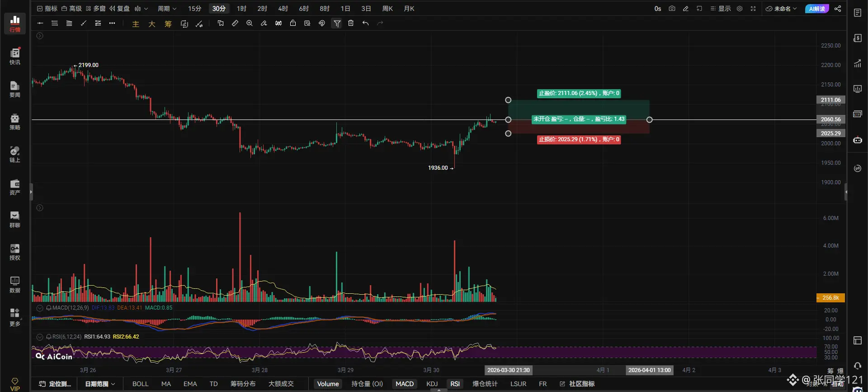Switch to the 1日 timeframe
This screenshot has width=868, height=392.
click(x=345, y=9)
